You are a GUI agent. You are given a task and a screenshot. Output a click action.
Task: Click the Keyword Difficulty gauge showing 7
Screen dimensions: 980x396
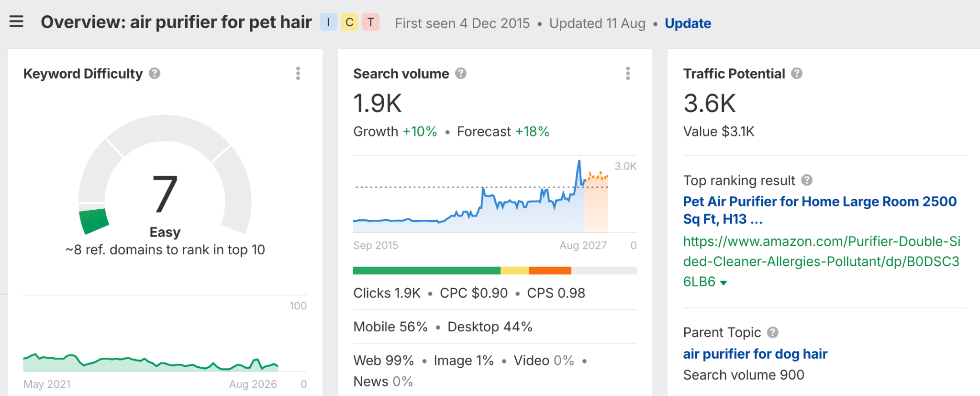click(x=165, y=175)
